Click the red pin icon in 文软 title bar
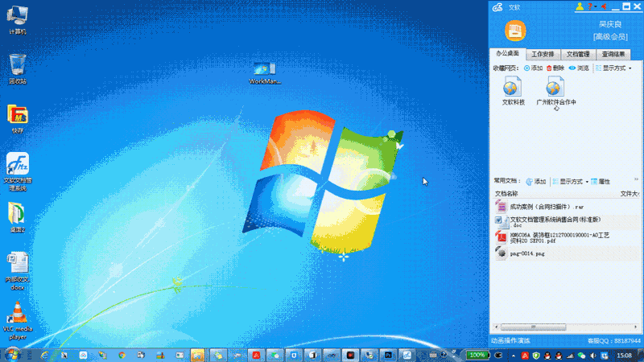The width and height of the screenshot is (644, 362). (x=605, y=6)
